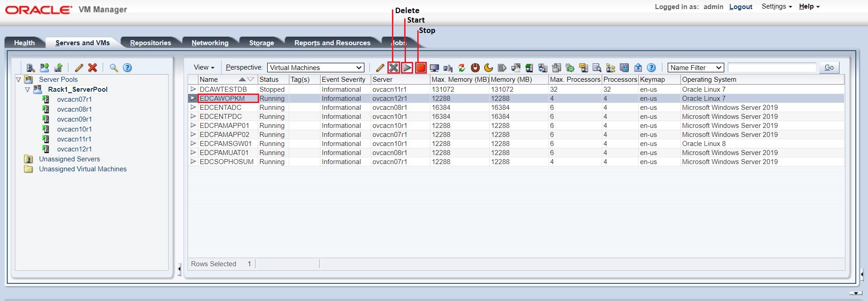Open Help from the VM toolbar question icon
Screen dimensions: 868x301
point(651,68)
